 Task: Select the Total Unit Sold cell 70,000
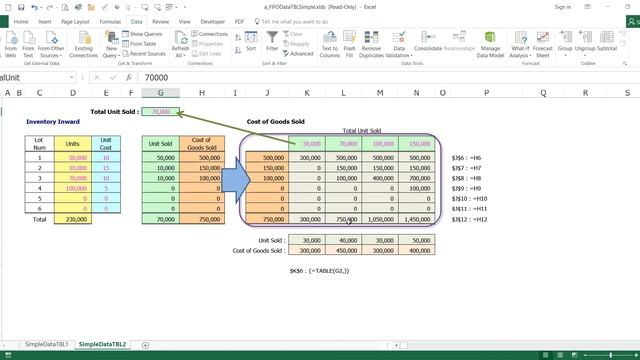click(x=160, y=111)
